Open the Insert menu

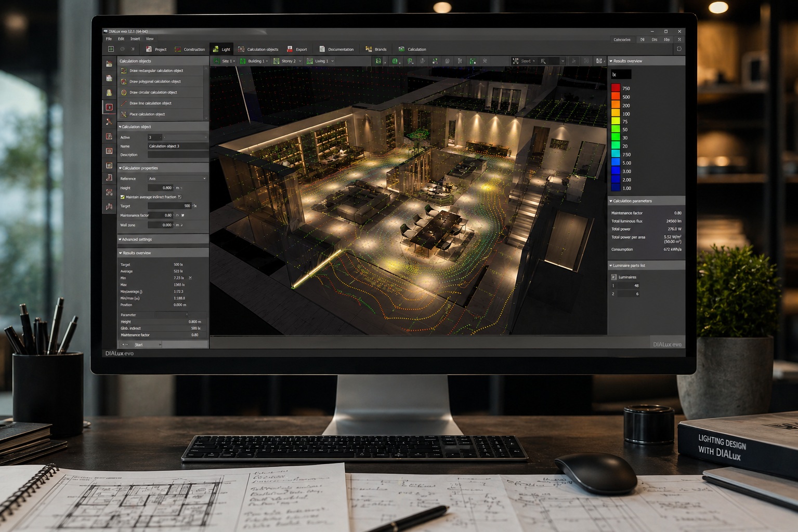135,39
